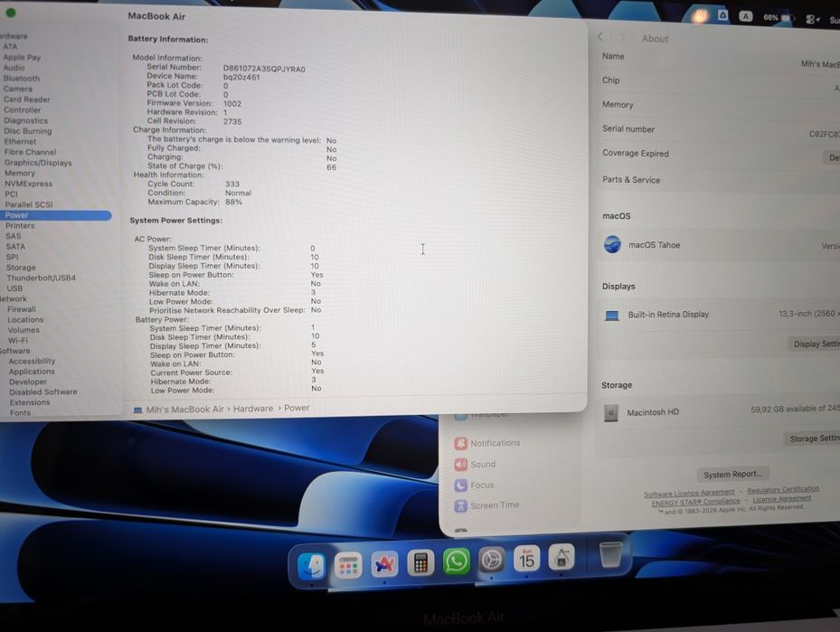Click battery serial number D861072A3SQPJYRA0
The height and width of the screenshot is (632, 840).
tap(264, 69)
